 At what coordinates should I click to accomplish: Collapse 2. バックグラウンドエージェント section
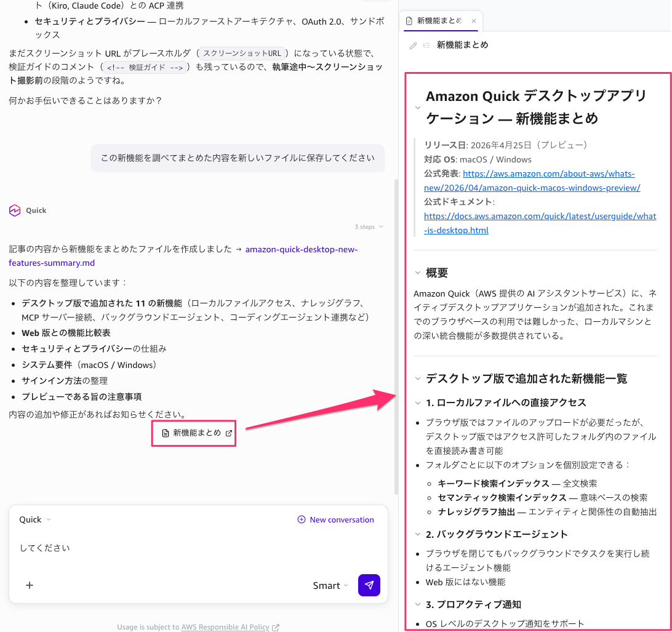[418, 534]
